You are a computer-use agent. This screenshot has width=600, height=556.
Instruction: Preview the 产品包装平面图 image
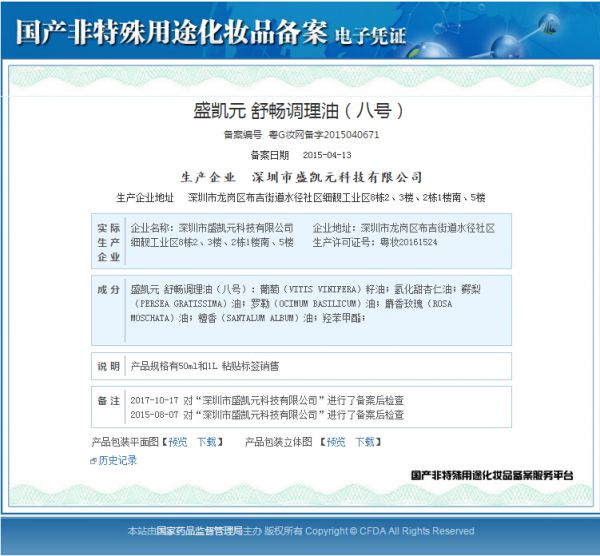(x=178, y=442)
